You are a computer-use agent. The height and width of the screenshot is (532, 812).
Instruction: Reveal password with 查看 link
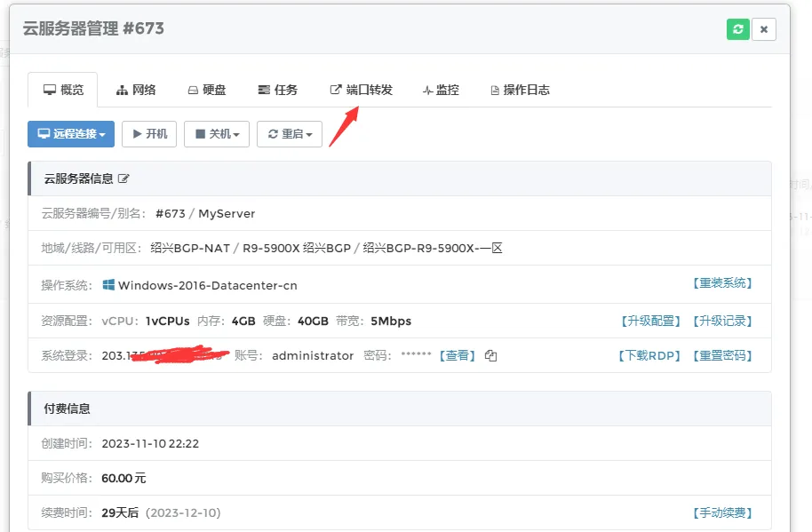click(458, 355)
